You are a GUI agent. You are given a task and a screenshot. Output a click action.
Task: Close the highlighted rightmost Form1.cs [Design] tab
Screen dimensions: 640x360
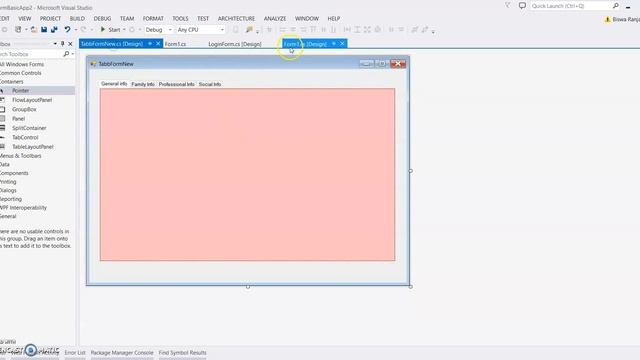pos(342,44)
